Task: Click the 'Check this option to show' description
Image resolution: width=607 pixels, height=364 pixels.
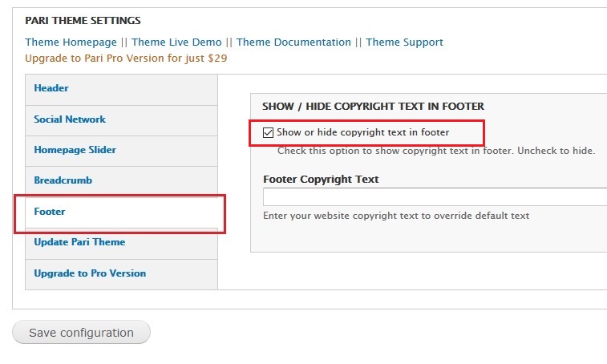Action: coord(435,151)
